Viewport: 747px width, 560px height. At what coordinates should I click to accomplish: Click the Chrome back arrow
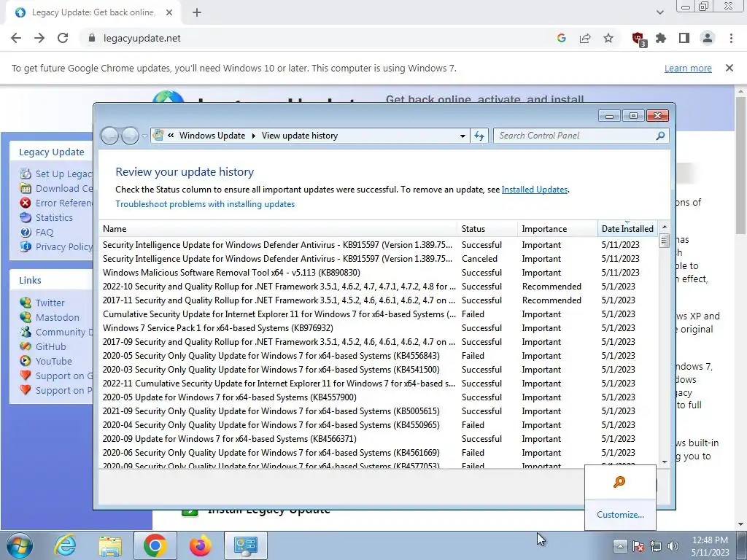coord(16,38)
